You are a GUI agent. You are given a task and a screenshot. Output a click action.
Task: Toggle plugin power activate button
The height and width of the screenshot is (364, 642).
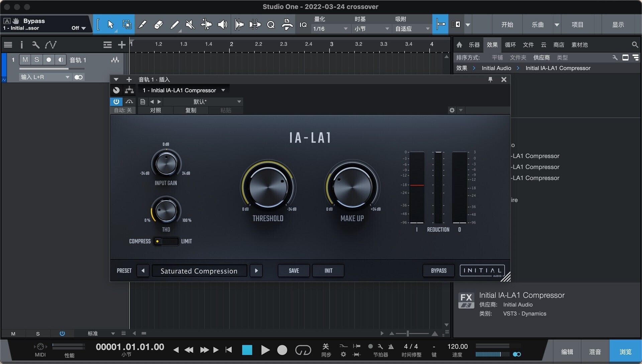116,102
